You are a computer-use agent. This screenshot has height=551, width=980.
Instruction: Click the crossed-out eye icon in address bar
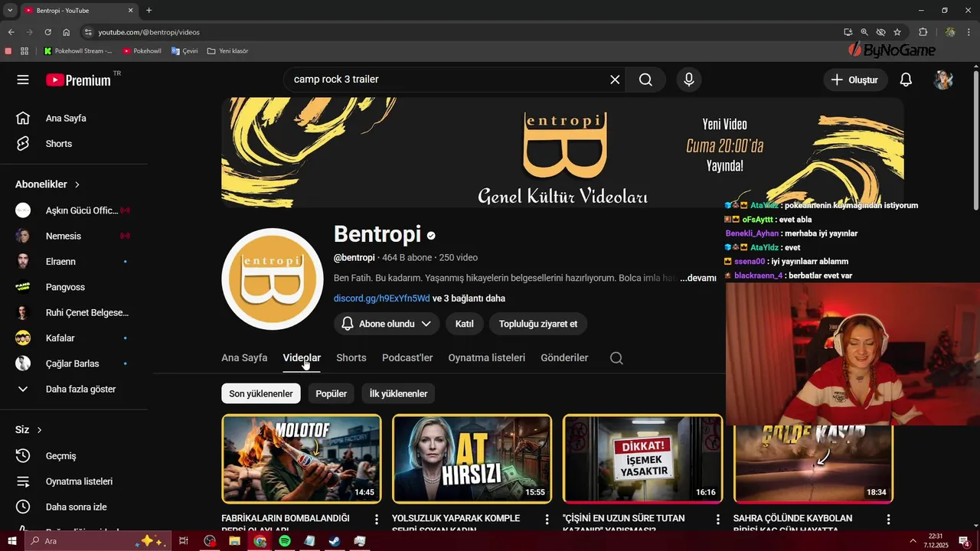(880, 32)
